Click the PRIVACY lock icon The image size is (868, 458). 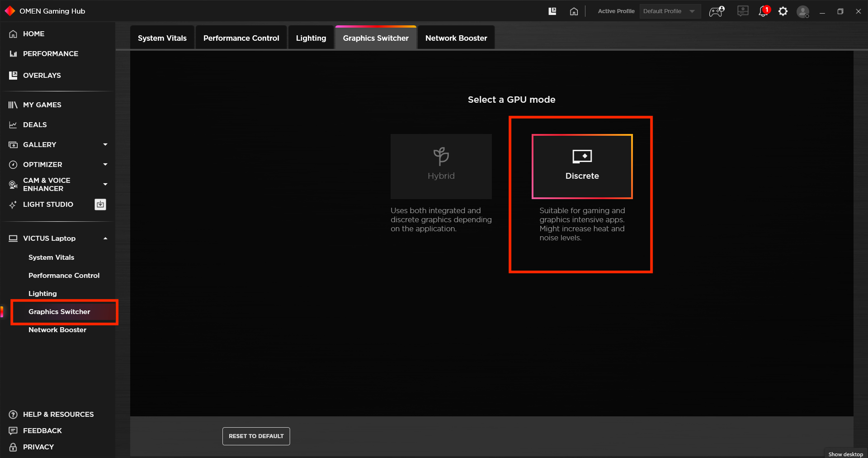coord(13,447)
